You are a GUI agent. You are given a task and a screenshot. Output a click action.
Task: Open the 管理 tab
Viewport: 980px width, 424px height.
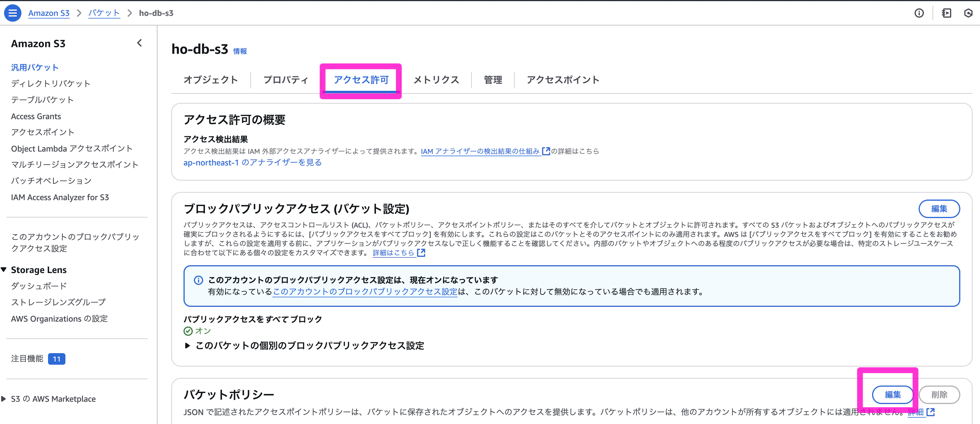pos(493,80)
